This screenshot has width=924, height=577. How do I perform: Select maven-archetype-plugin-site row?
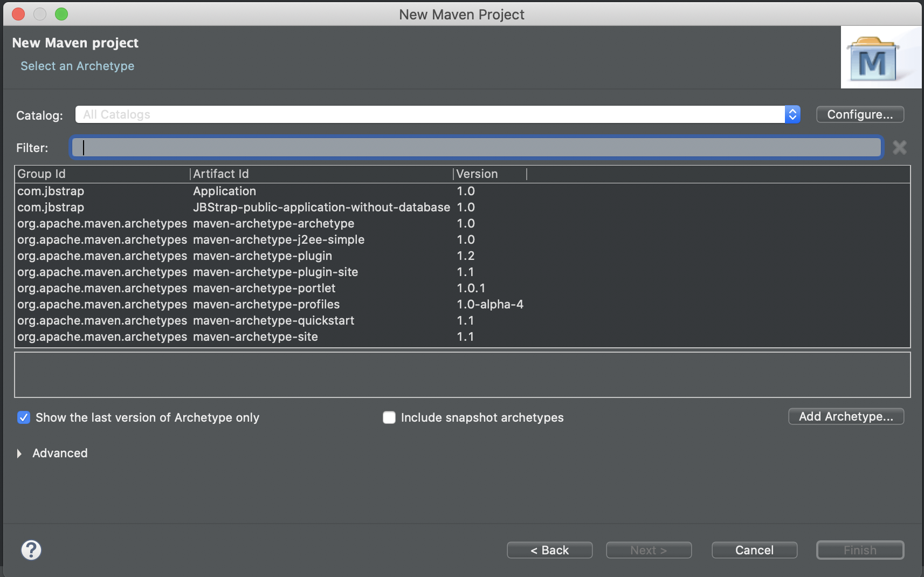coord(462,272)
